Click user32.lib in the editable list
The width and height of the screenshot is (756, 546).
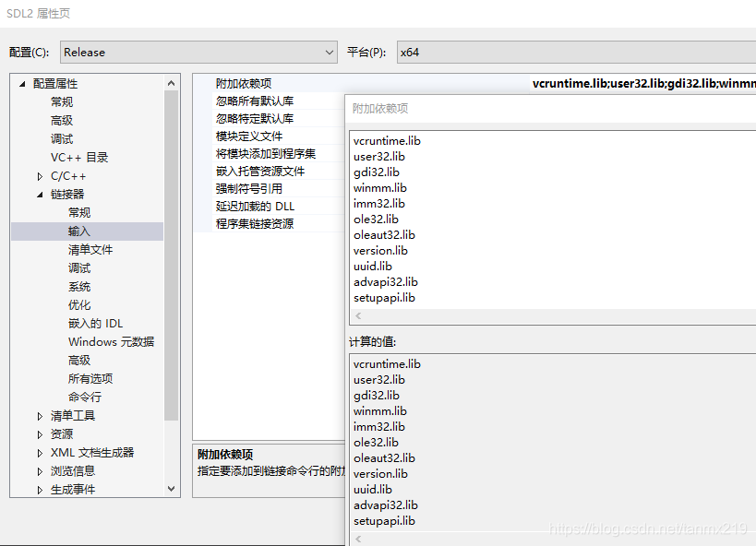[x=379, y=157]
